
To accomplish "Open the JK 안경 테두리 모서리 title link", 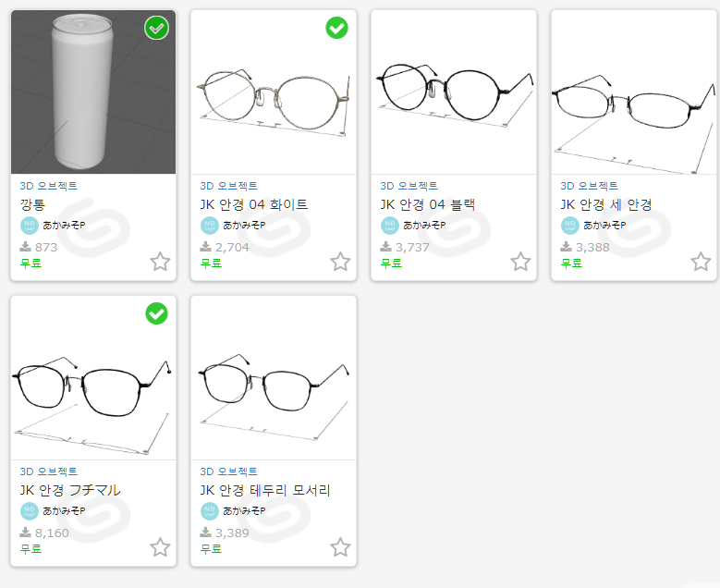I will click(265, 490).
